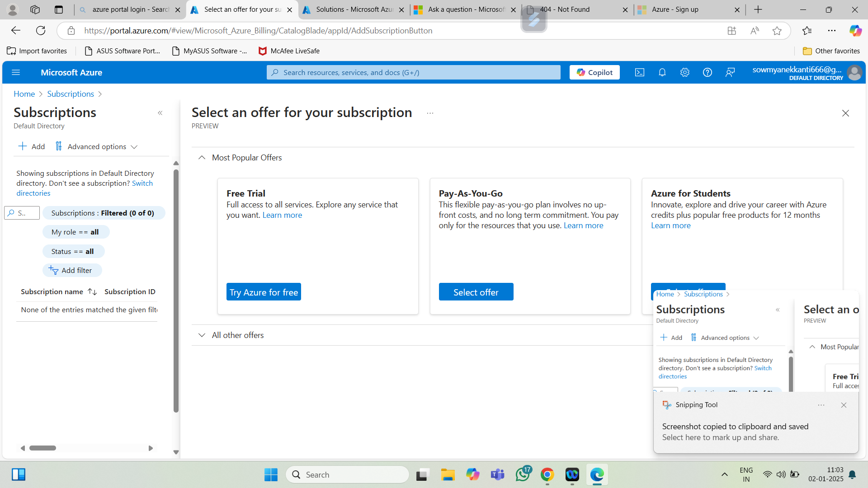Open File Explorer from the taskbar
868x488 pixels.
coord(448,475)
